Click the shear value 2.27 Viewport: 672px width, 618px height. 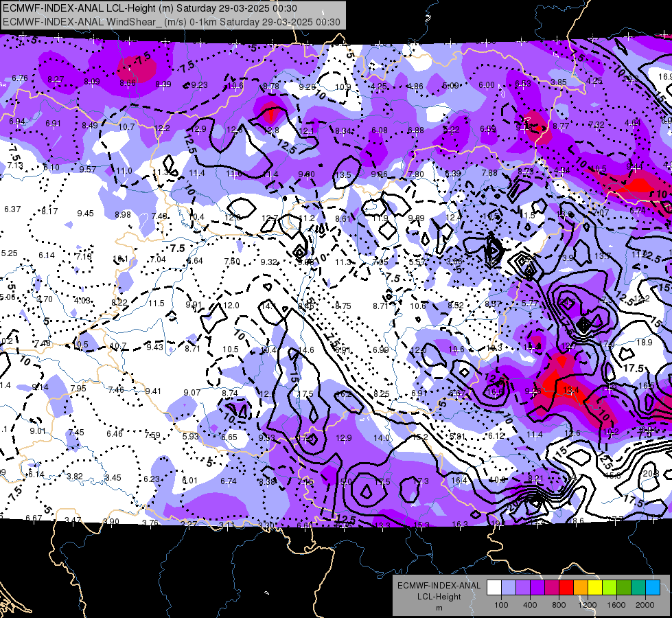tap(189, 524)
